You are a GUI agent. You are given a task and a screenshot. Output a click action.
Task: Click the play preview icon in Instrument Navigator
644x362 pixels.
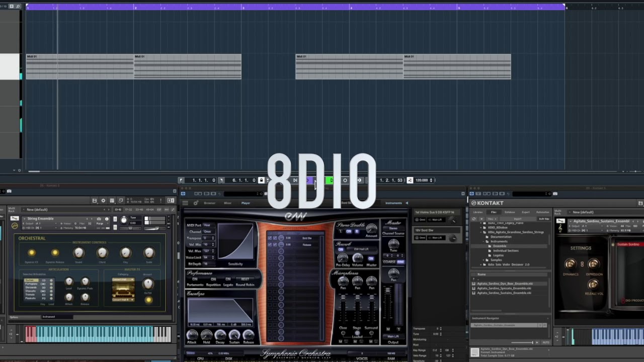[537, 342]
